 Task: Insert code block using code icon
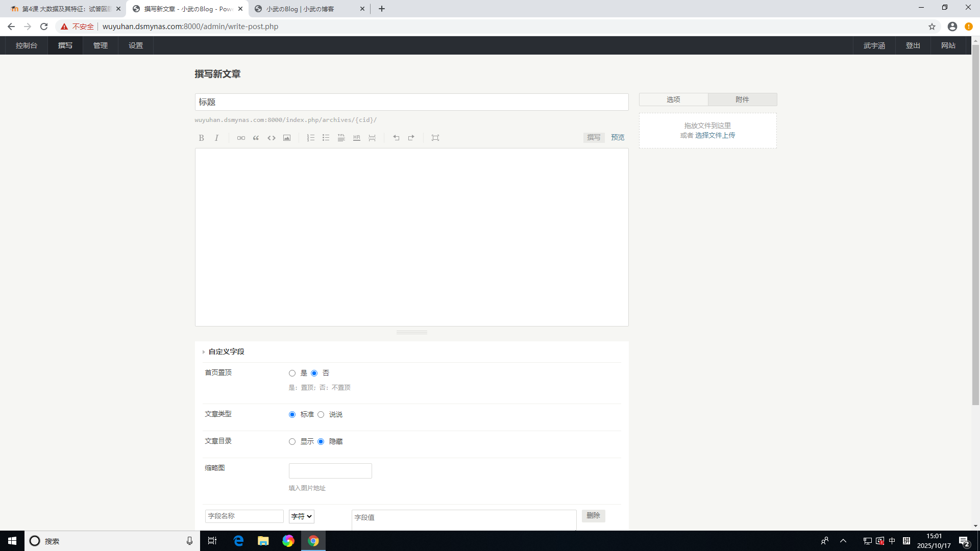click(272, 138)
